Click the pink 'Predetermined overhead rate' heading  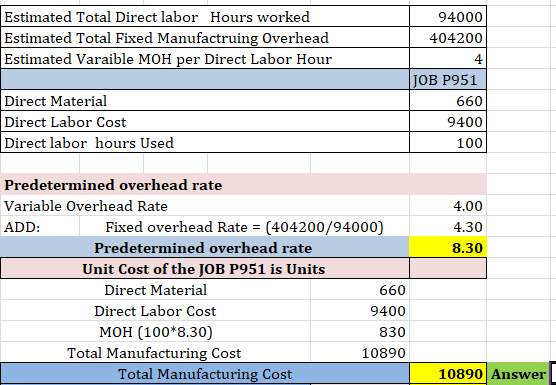(x=243, y=185)
